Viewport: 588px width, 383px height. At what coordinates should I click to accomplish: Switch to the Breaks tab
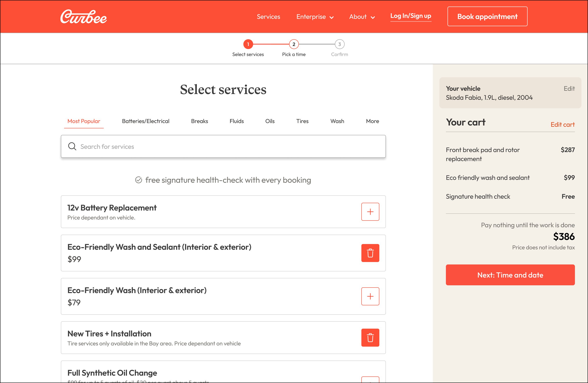pos(199,121)
